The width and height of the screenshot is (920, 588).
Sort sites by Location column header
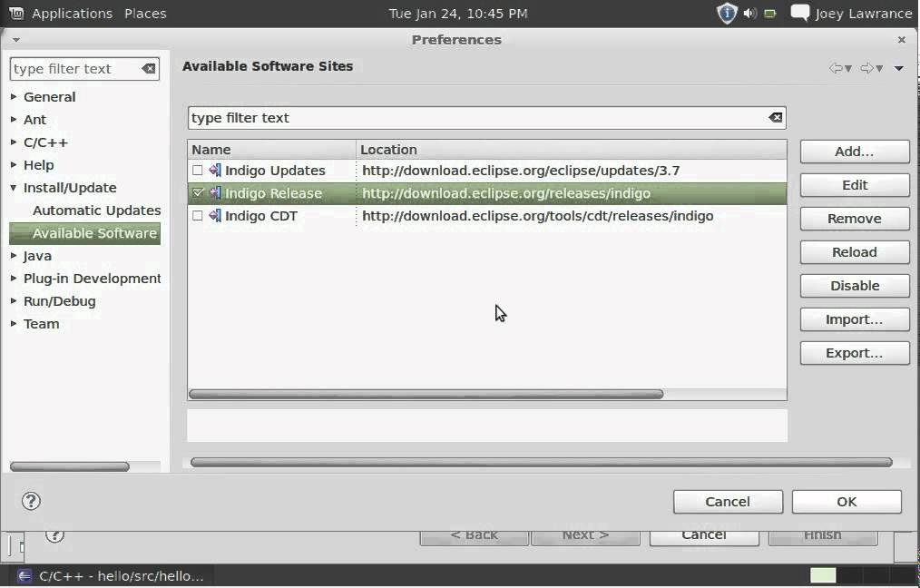(x=572, y=150)
